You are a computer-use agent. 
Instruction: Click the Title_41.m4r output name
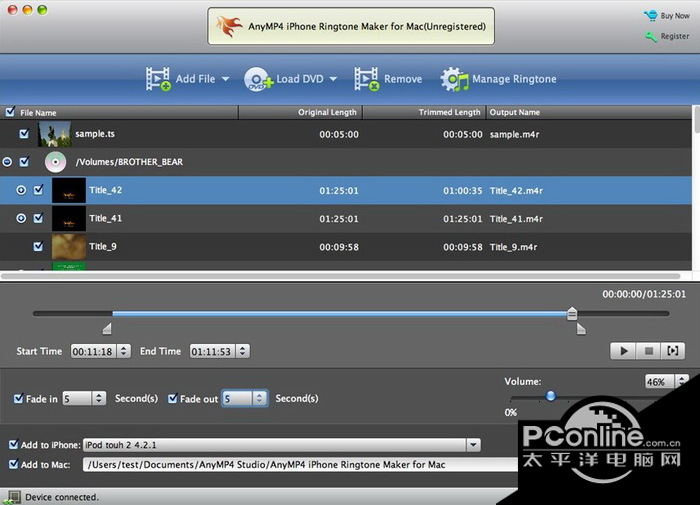point(516,219)
